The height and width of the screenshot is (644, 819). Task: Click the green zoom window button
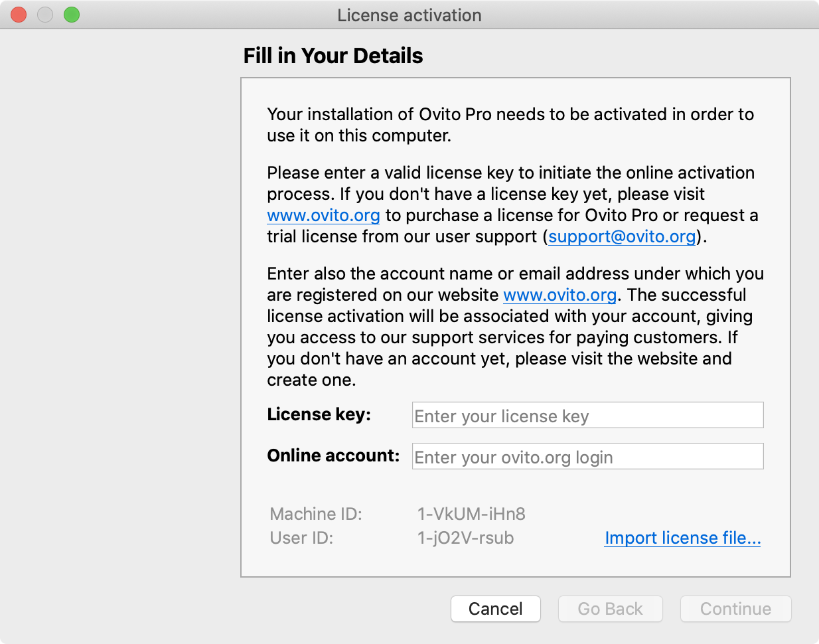(72, 15)
